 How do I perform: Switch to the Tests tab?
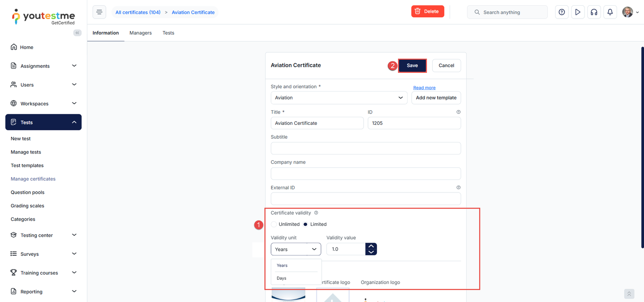coord(168,33)
